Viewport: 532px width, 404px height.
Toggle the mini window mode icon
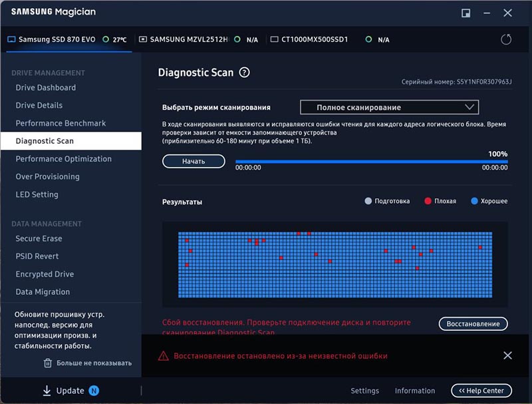coord(466,13)
